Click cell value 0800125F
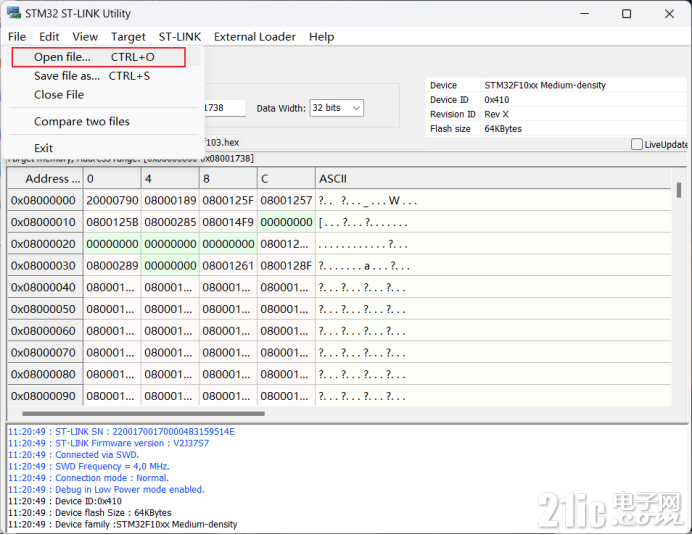Image resolution: width=692 pixels, height=535 pixels. 228,200
